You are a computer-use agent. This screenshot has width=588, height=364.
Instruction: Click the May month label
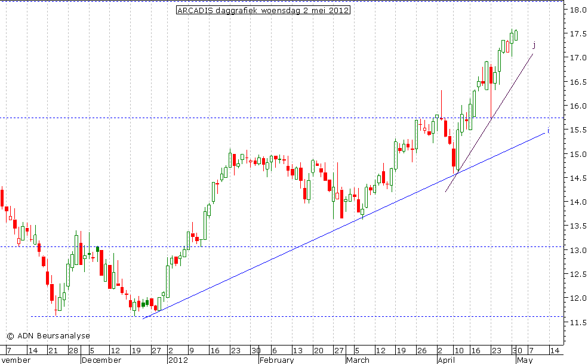[x=524, y=360]
